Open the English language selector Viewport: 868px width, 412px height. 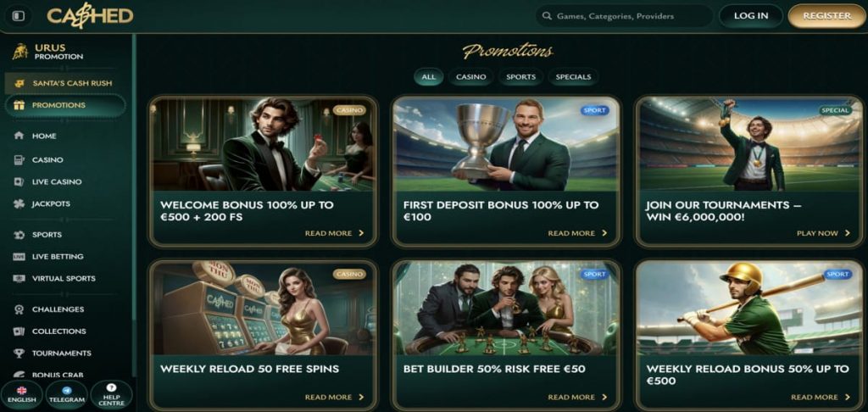point(21,394)
